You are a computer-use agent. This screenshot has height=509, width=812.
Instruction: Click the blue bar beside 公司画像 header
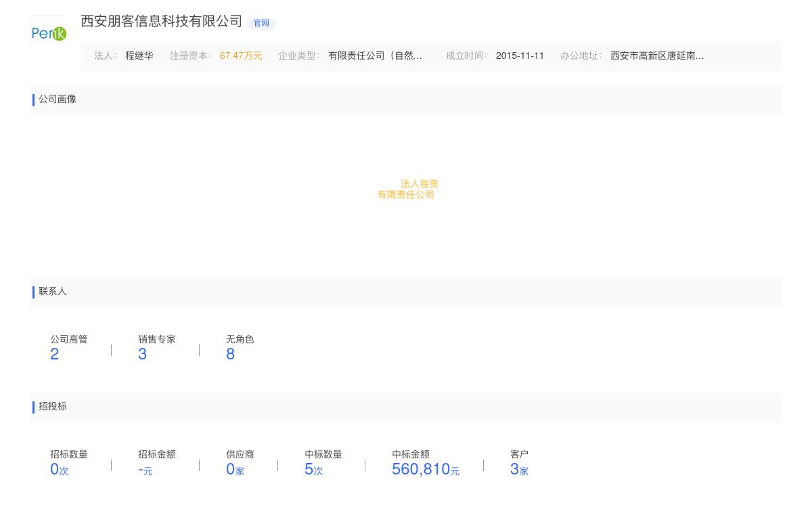(34, 99)
